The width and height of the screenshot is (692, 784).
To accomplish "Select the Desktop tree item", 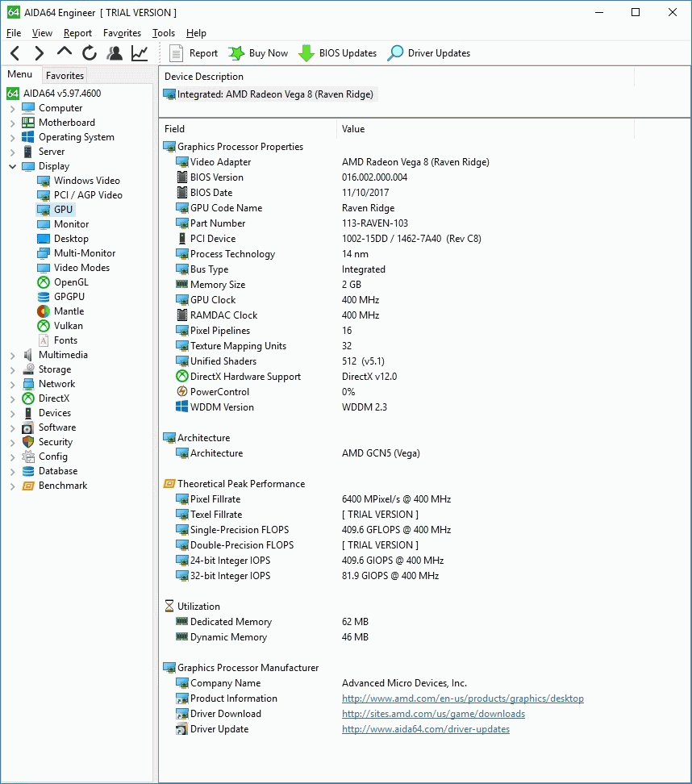I will click(71, 239).
